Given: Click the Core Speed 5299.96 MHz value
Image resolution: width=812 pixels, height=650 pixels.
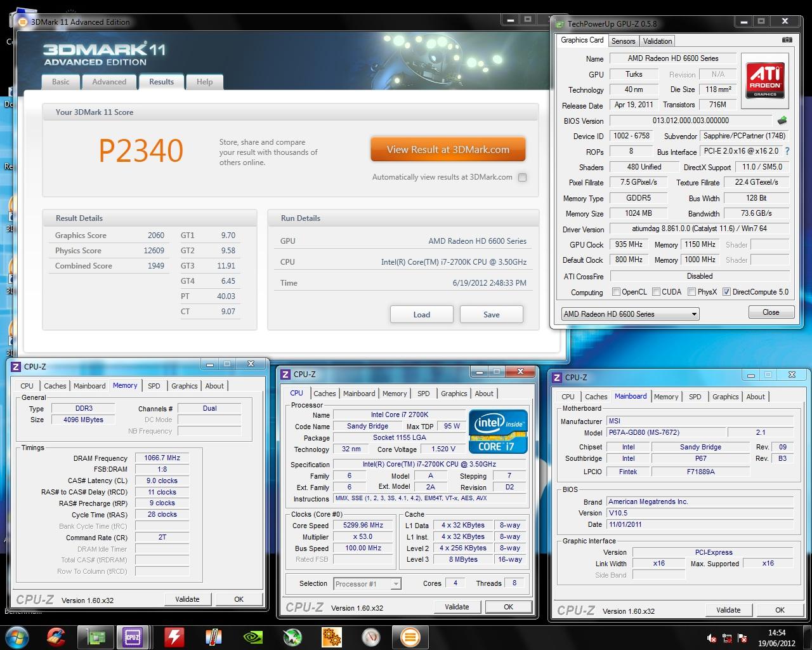Looking at the screenshot, I should [x=363, y=526].
